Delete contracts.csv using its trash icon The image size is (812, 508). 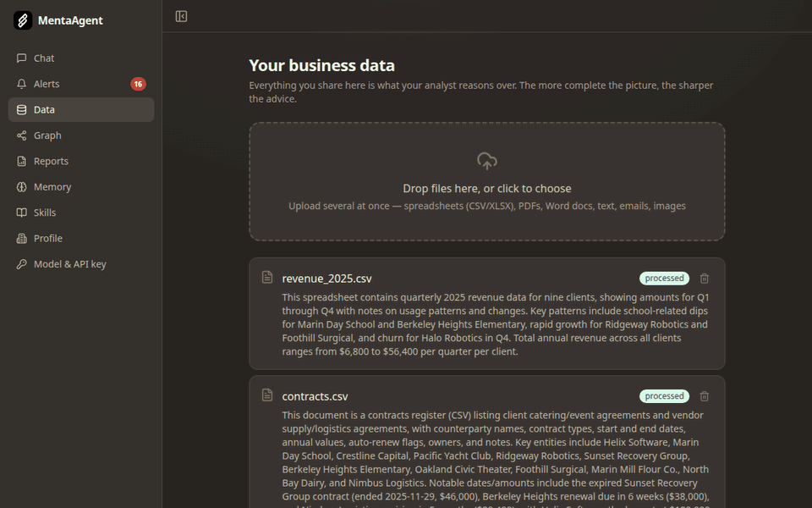click(x=705, y=396)
